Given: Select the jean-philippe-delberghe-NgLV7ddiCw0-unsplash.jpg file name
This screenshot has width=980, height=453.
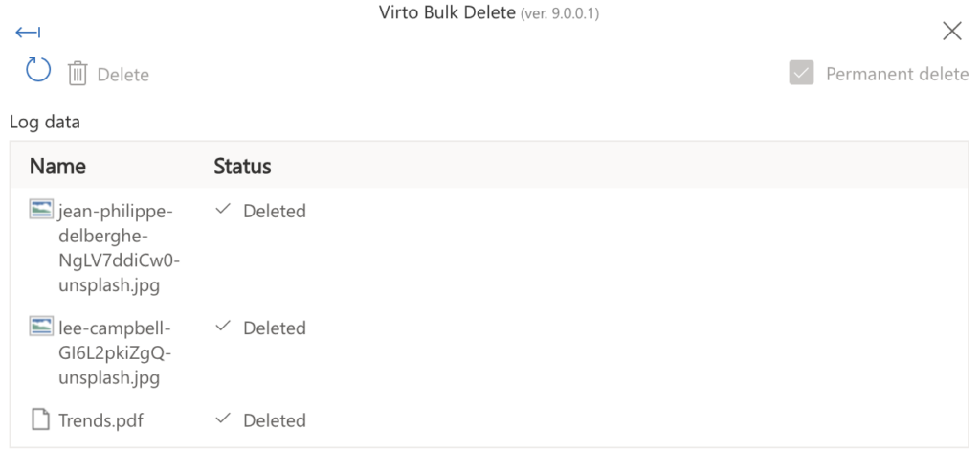Looking at the screenshot, I should (120, 248).
